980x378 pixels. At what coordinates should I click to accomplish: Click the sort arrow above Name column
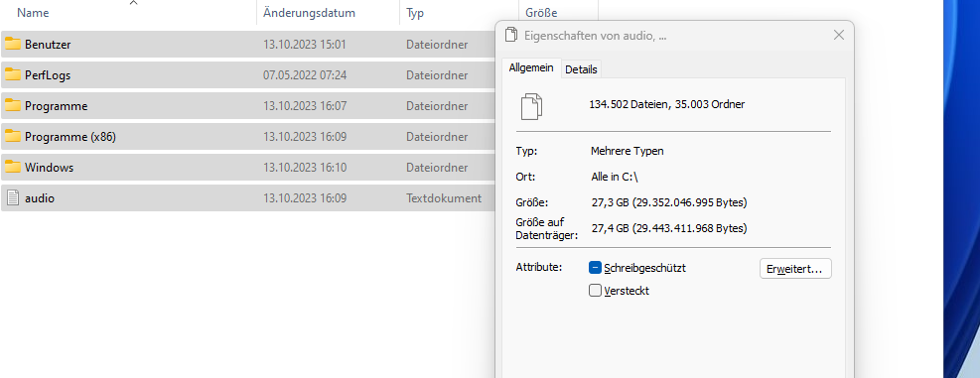pyautogui.click(x=133, y=3)
